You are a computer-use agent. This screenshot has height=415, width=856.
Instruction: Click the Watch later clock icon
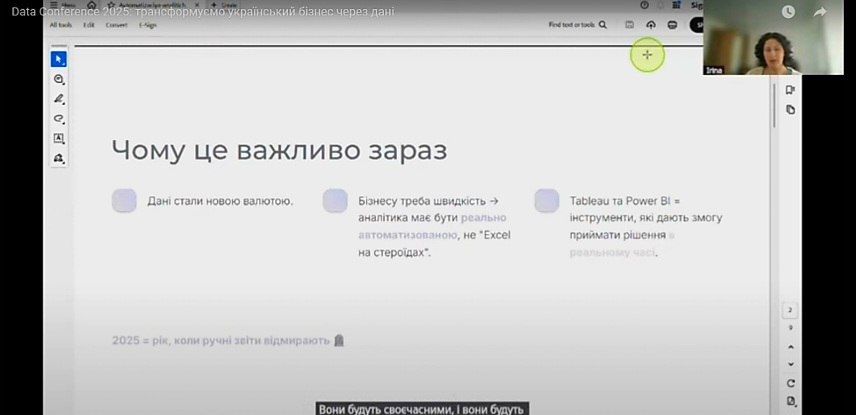[x=788, y=12]
